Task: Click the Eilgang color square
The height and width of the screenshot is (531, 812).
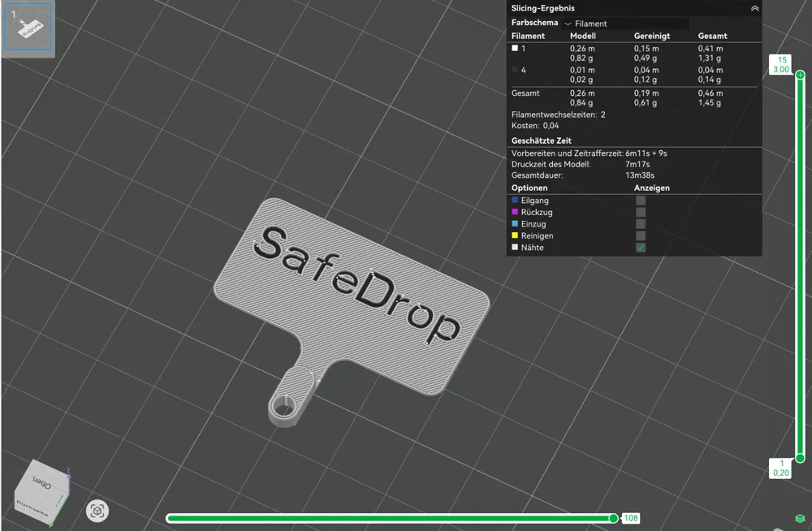Action: [x=515, y=200]
